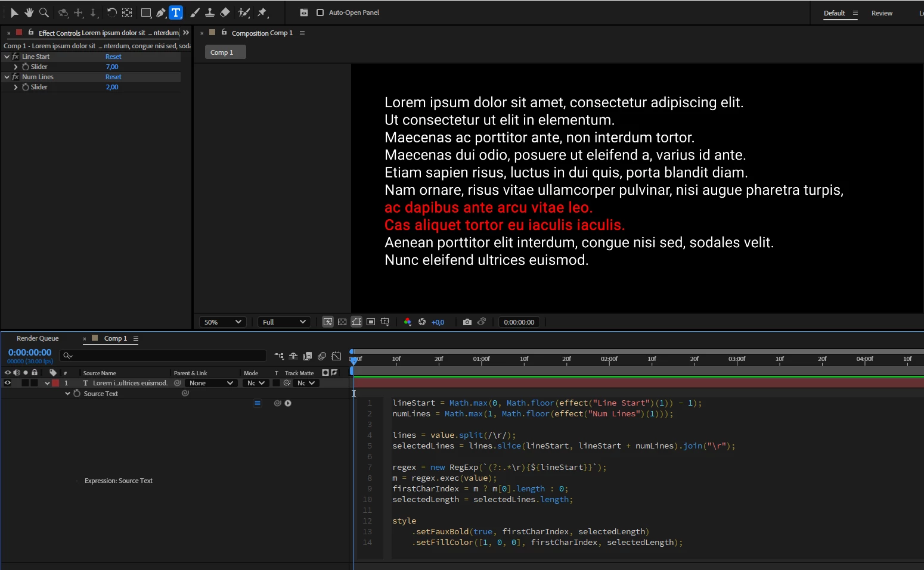Reset the Line Start effect
The height and width of the screenshot is (570, 924).
point(113,57)
